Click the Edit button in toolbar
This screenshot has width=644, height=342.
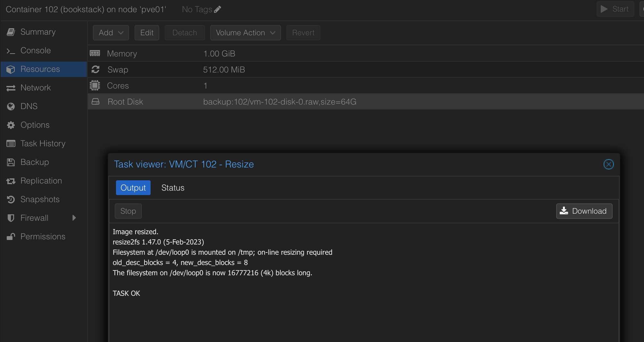(x=147, y=33)
